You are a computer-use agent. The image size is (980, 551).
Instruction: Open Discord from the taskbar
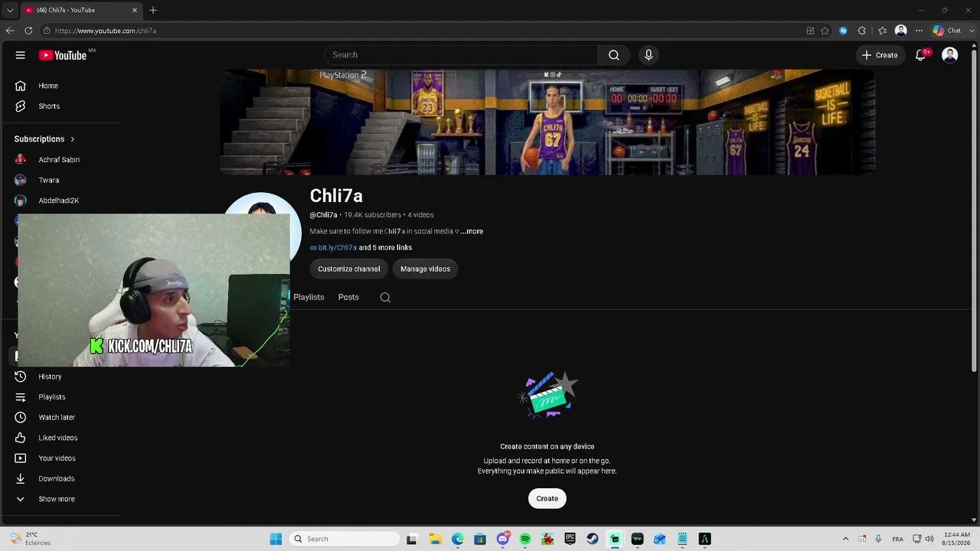pos(503,539)
